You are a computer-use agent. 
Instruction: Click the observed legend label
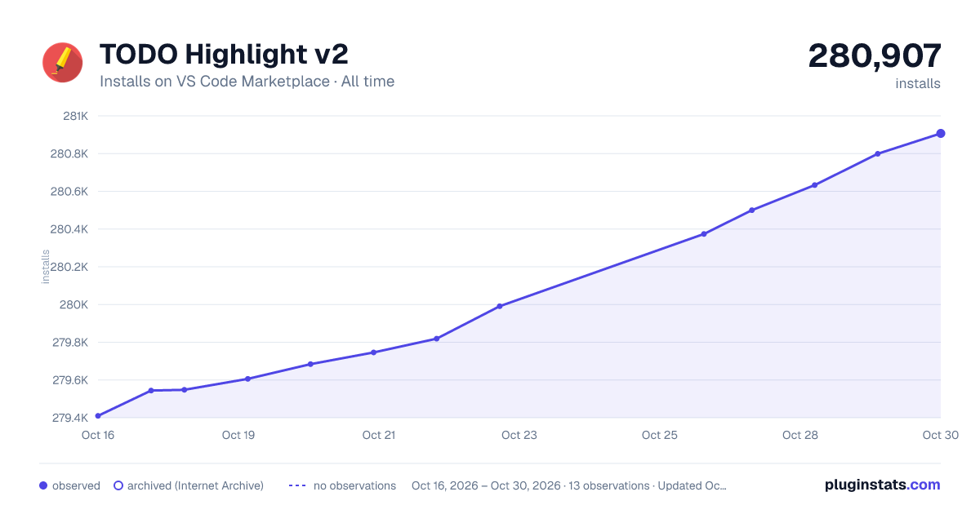76,485
